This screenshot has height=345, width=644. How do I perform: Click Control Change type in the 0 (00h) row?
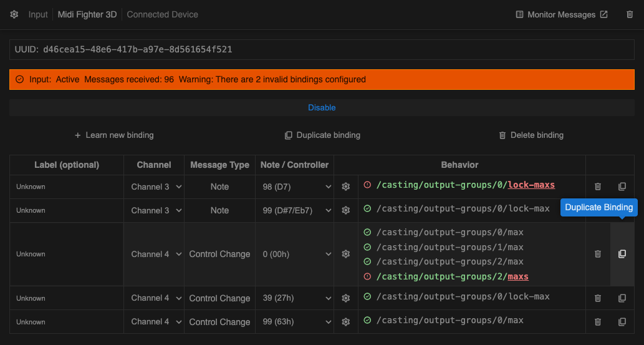(x=219, y=254)
